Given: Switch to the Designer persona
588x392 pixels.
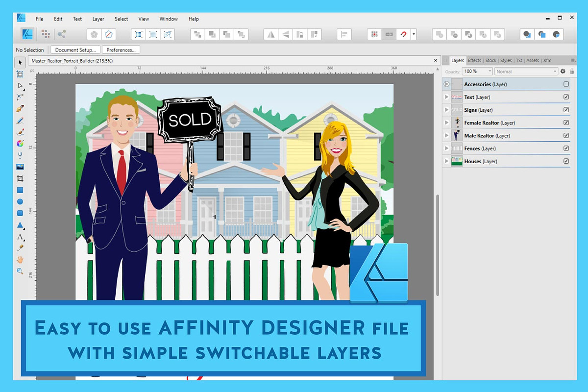Looking at the screenshot, I should click(x=28, y=34).
